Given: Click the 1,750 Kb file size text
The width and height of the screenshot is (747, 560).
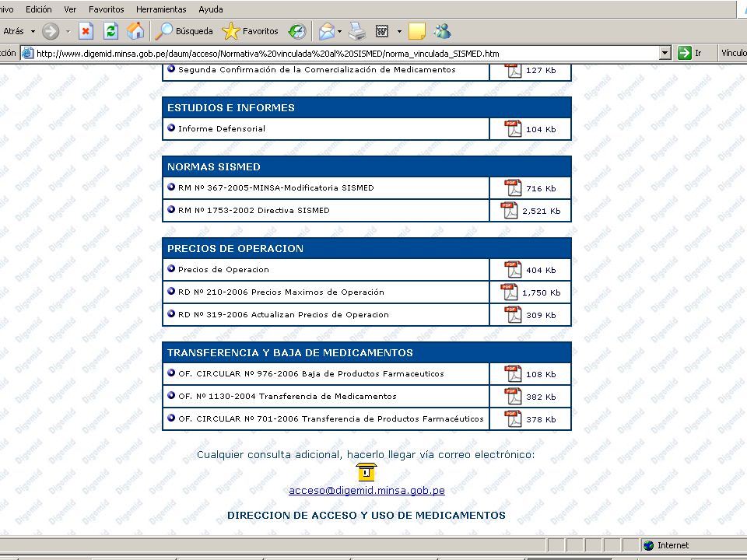Looking at the screenshot, I should (x=542, y=293).
